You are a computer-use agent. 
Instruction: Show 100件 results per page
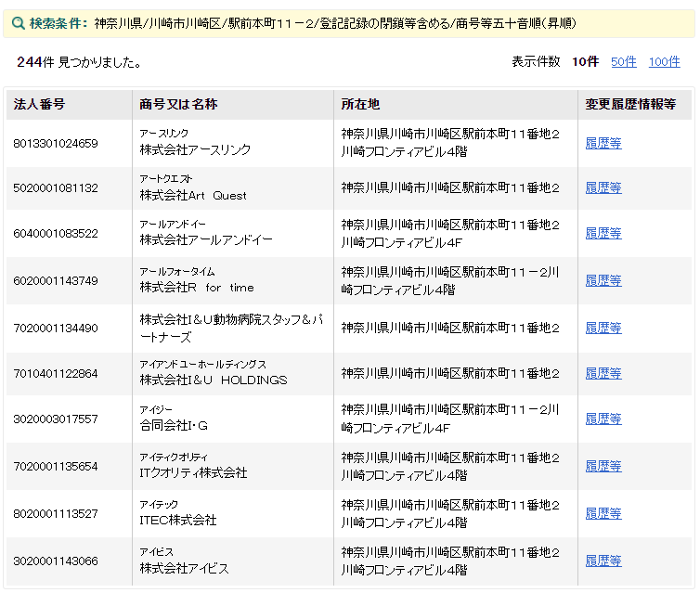pyautogui.click(x=664, y=61)
